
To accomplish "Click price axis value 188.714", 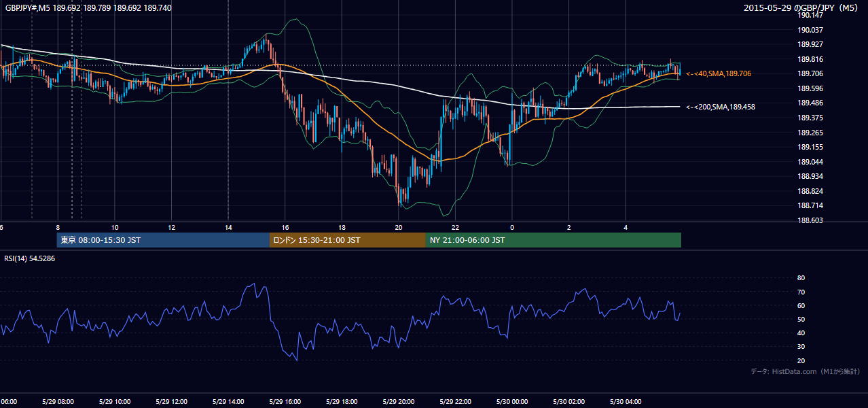I will (810, 205).
